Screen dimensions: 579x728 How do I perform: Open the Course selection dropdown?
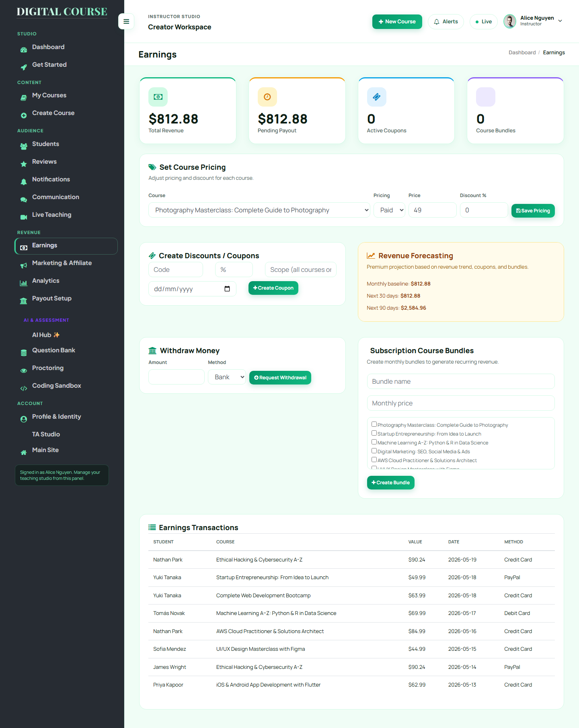tap(259, 210)
